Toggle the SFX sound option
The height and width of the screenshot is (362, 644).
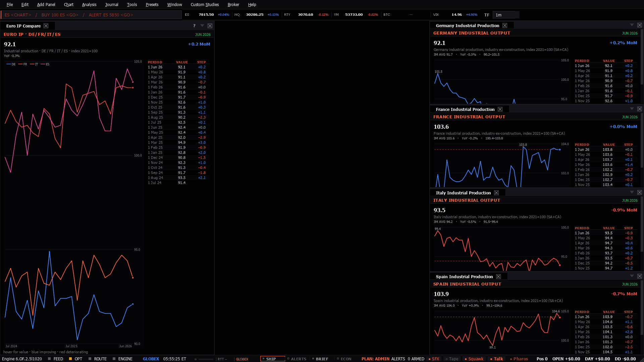434,359
